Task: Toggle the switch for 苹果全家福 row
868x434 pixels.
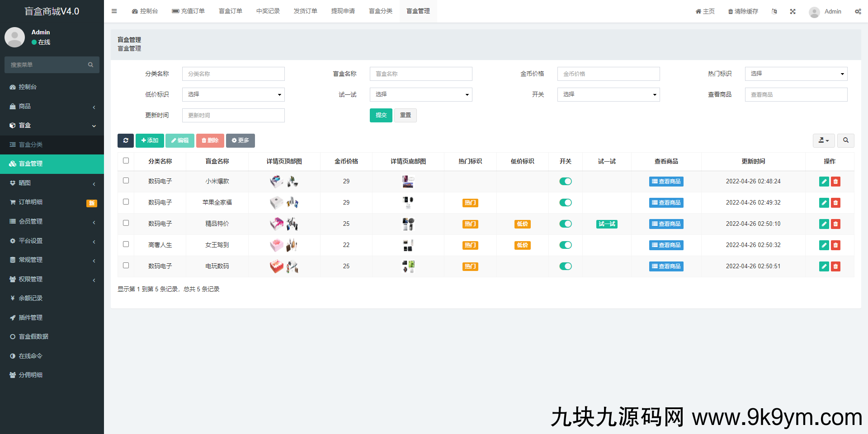Action: point(565,203)
